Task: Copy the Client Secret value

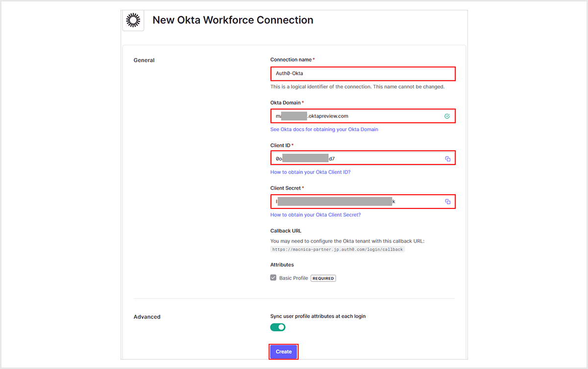Action: (447, 202)
